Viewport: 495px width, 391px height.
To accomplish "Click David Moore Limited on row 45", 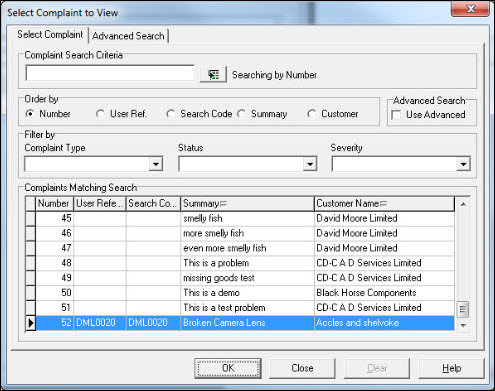I will coord(384,219).
